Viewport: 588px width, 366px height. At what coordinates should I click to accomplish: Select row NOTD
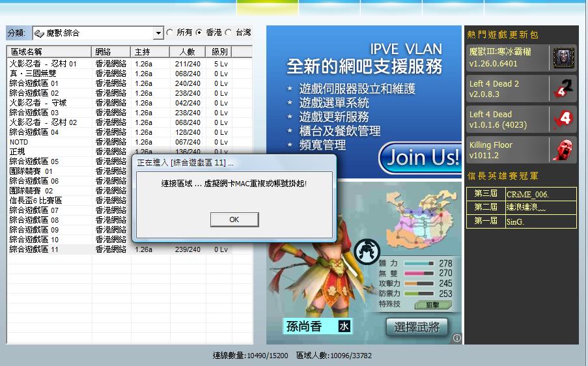(130, 142)
